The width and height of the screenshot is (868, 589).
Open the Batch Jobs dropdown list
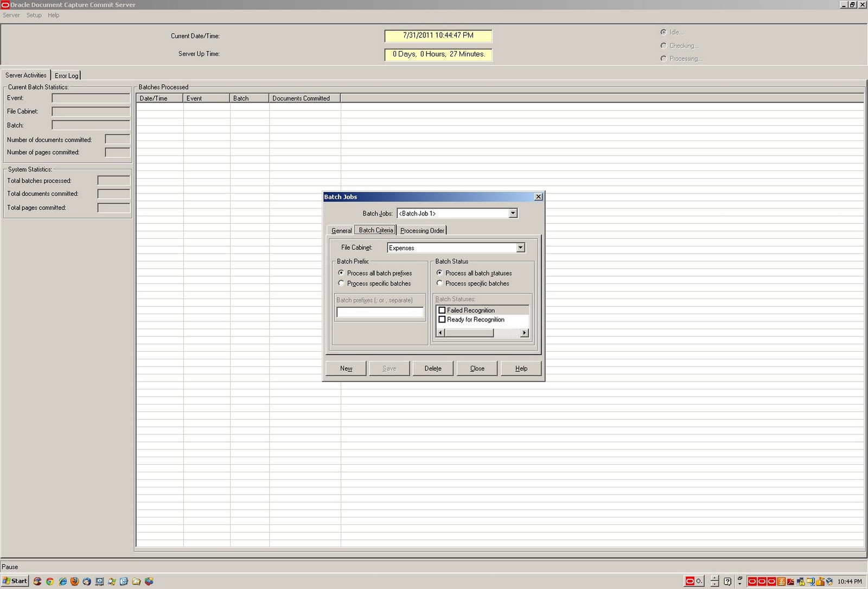tap(513, 213)
